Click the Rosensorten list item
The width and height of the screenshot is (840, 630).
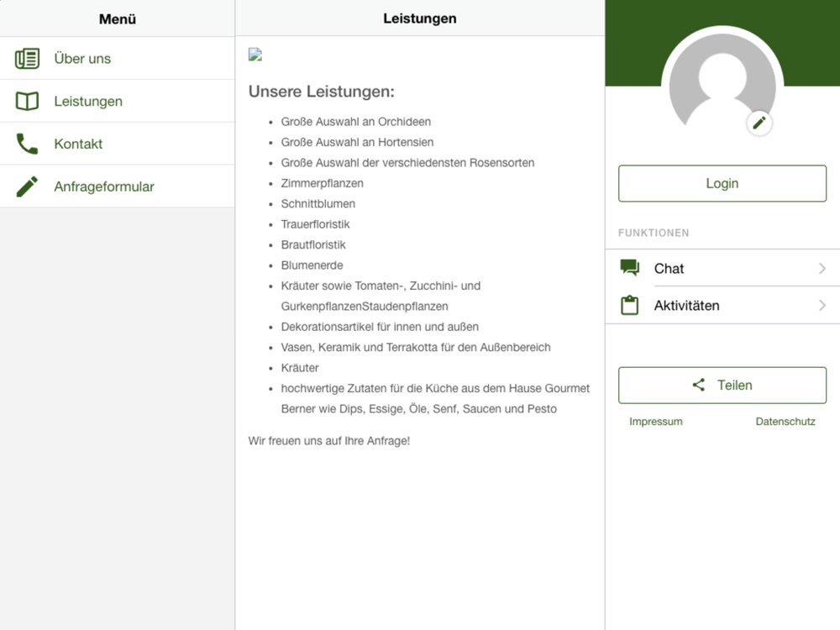(407, 163)
